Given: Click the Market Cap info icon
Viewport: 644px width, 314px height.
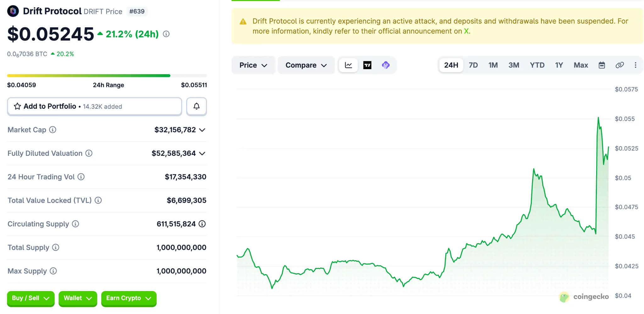Looking at the screenshot, I should tap(53, 130).
